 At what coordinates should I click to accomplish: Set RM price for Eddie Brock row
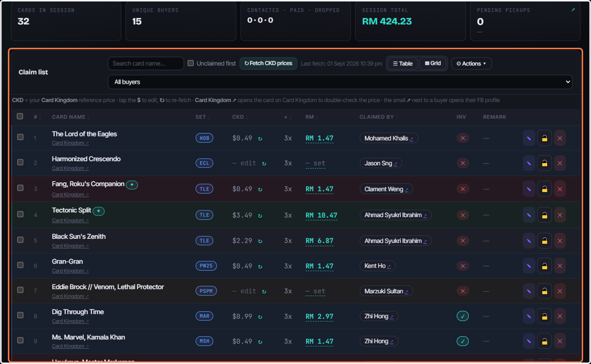(x=315, y=292)
